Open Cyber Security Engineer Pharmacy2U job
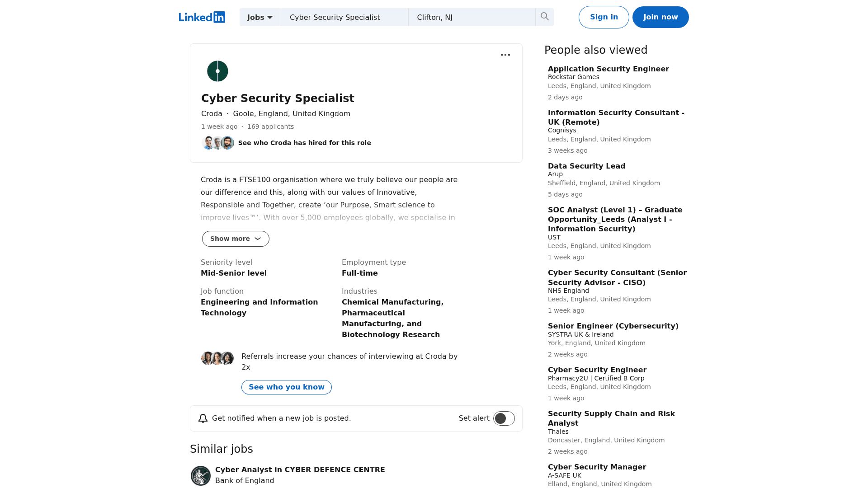This screenshot has height=488, width=868. tap(597, 370)
